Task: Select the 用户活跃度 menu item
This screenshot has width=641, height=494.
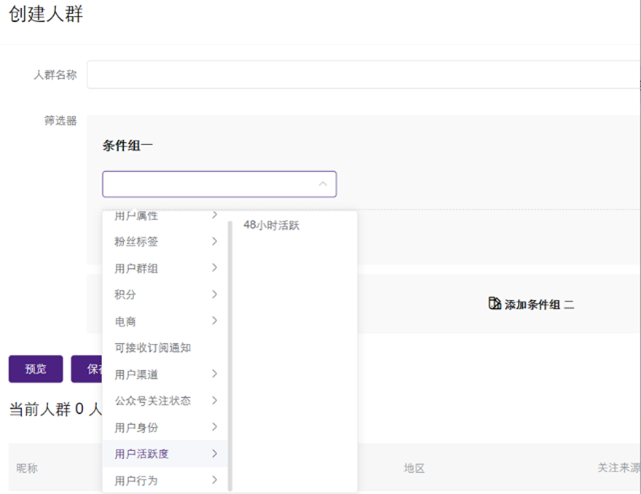Action: (x=142, y=454)
